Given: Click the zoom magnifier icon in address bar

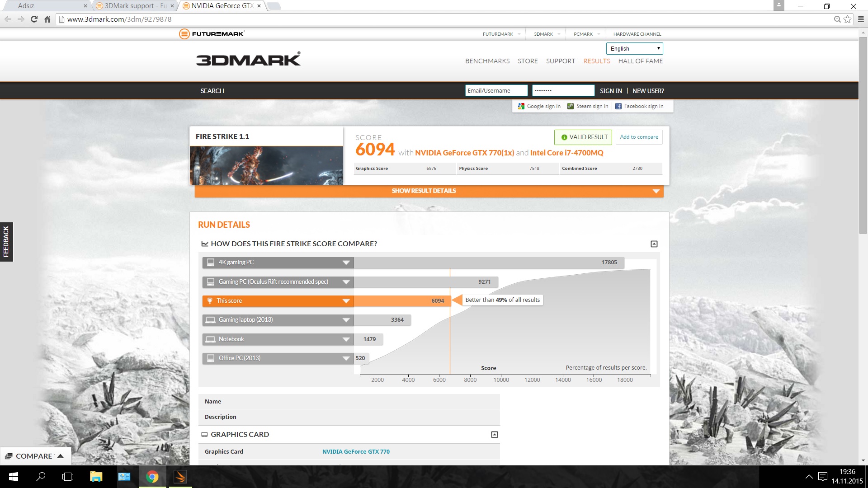Looking at the screenshot, I should coord(837,19).
